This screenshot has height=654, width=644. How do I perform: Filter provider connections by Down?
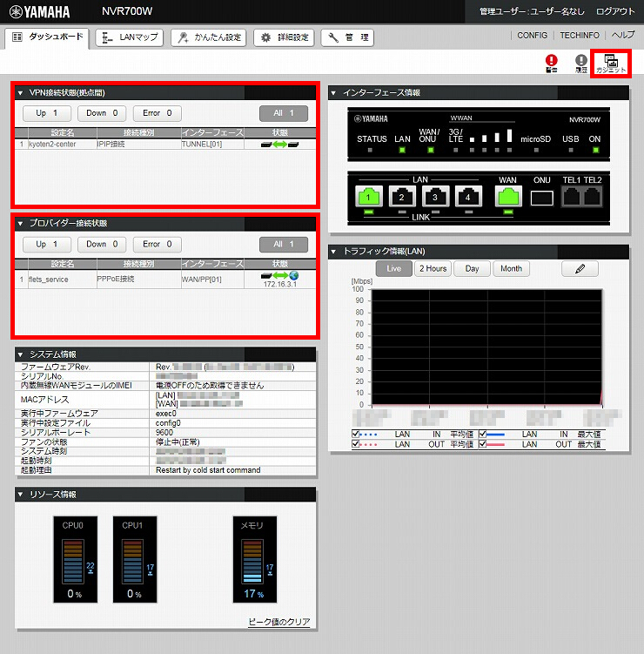102,244
